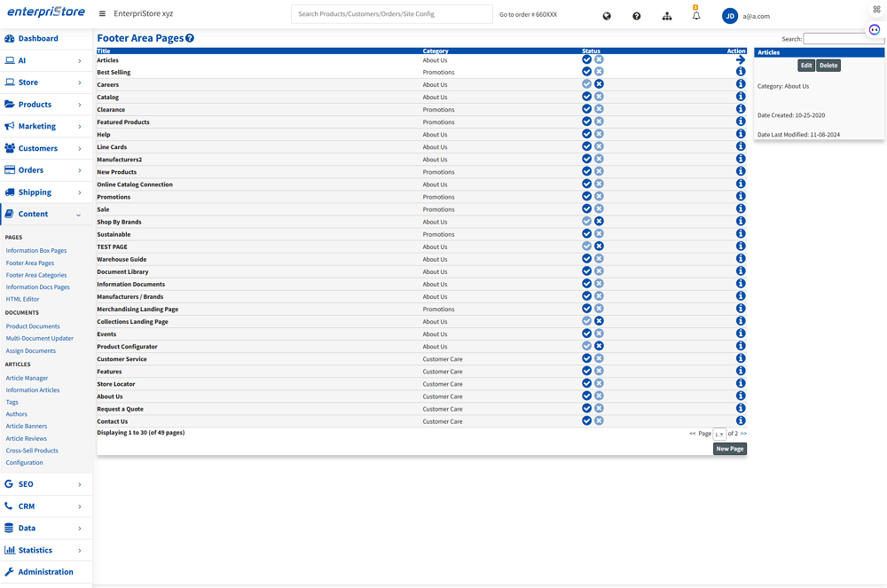Viewport: 887px width, 588px height.
Task: Open help question mark icon in header
Action: pos(636,16)
